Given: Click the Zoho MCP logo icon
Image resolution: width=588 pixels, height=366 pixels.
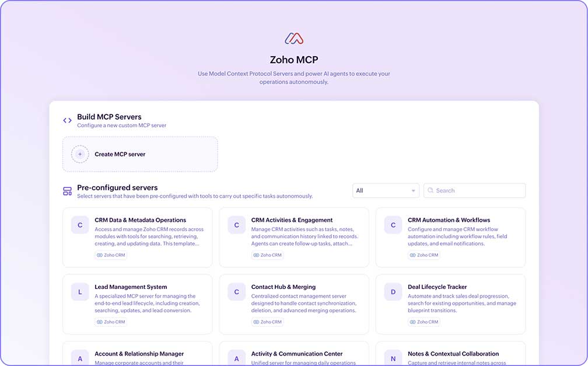Looking at the screenshot, I should coord(294,37).
